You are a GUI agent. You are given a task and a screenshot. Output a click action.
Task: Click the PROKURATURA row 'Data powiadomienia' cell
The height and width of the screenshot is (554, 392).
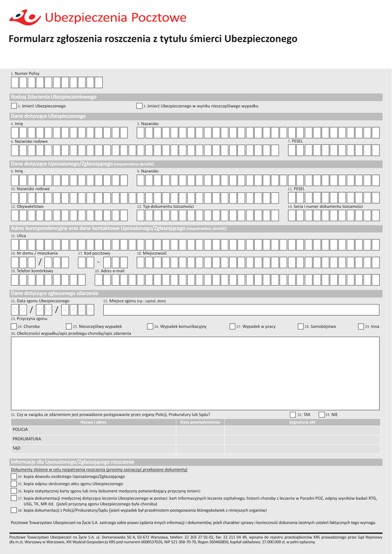point(200,439)
